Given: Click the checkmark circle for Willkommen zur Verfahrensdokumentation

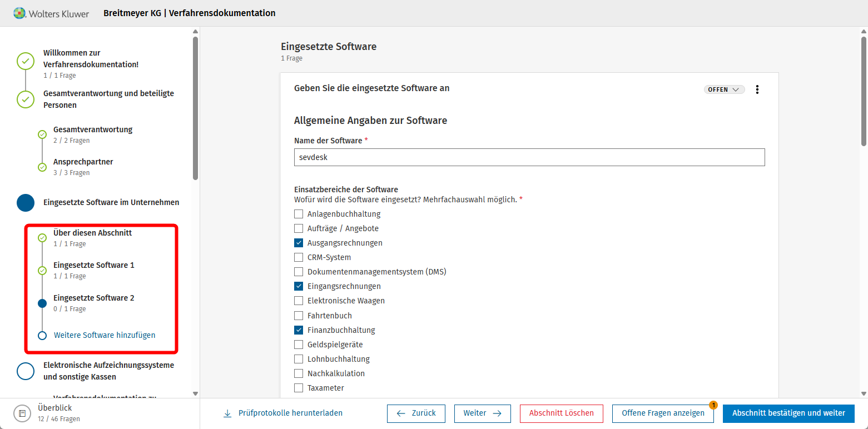Looking at the screenshot, I should 26,61.
